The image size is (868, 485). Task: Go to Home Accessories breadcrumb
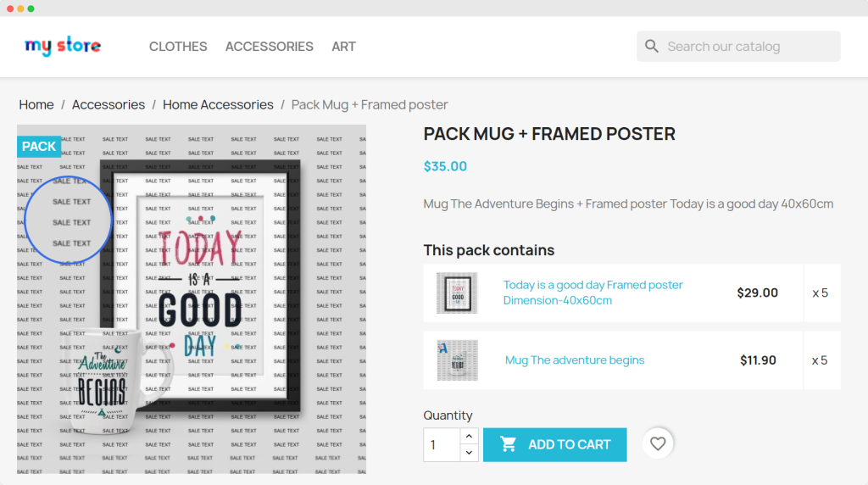click(218, 104)
